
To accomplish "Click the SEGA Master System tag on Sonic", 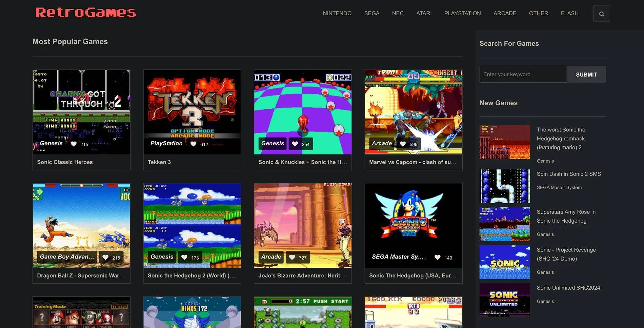I will (x=398, y=257).
